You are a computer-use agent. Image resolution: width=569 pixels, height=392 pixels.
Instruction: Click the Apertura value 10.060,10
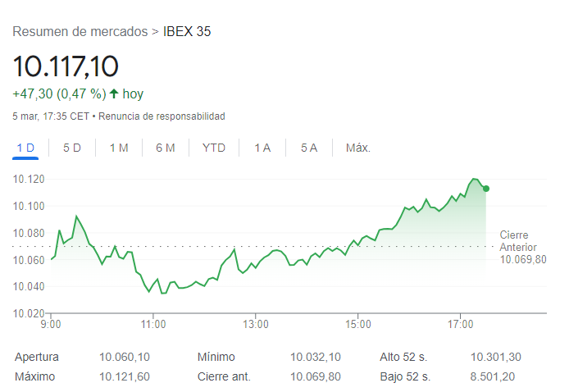point(125,357)
